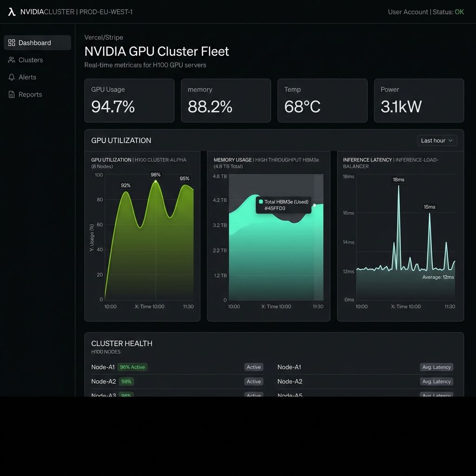Image resolution: width=476 pixels, height=476 pixels.
Task: Click the memory chart data point marker
Action: pos(315,205)
